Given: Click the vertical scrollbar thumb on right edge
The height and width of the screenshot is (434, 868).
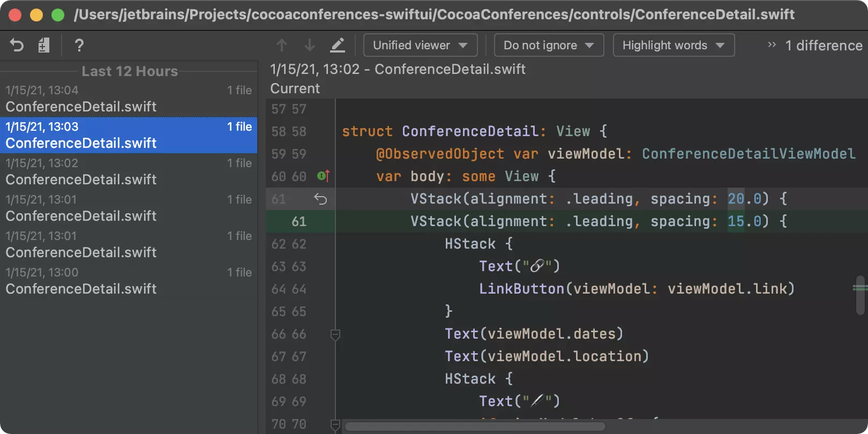Looking at the screenshot, I should pyautogui.click(x=860, y=295).
